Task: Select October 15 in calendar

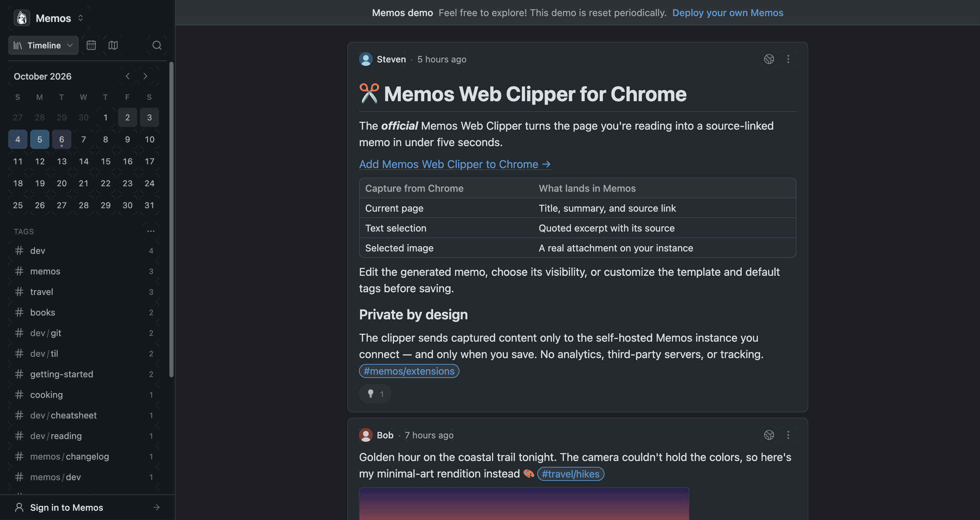Action: coord(105,162)
